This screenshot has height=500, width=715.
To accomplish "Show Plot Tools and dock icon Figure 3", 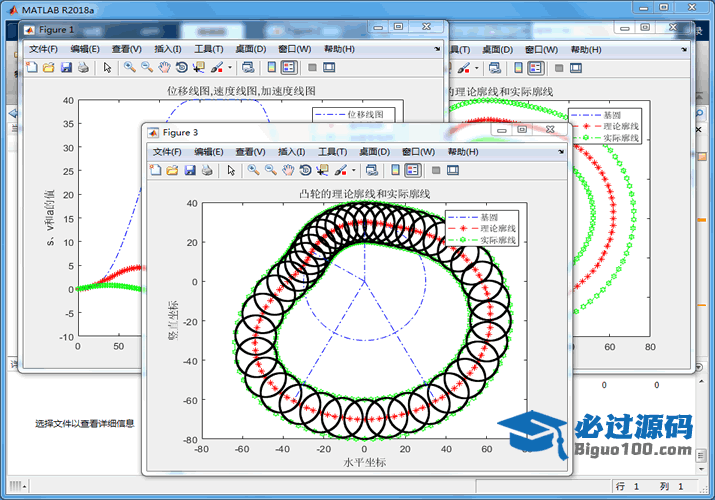I will pos(453,170).
